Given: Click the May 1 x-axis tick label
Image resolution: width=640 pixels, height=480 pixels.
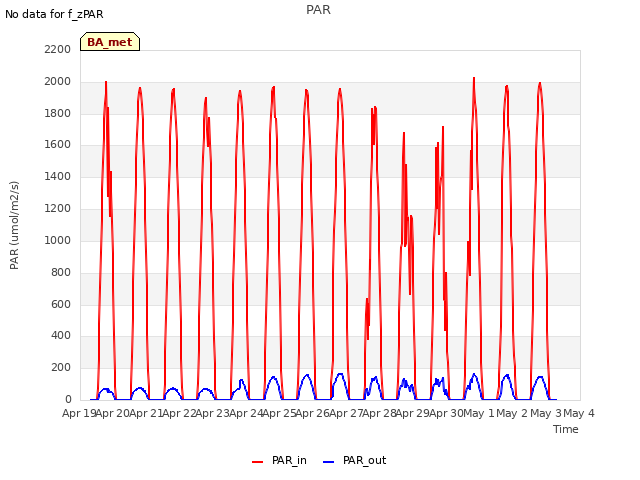Looking at the screenshot, I should 479,413.
